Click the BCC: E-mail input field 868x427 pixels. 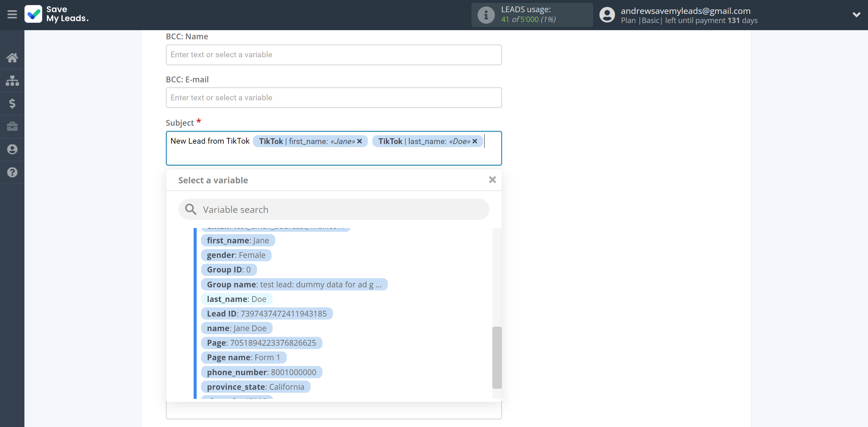tap(334, 98)
